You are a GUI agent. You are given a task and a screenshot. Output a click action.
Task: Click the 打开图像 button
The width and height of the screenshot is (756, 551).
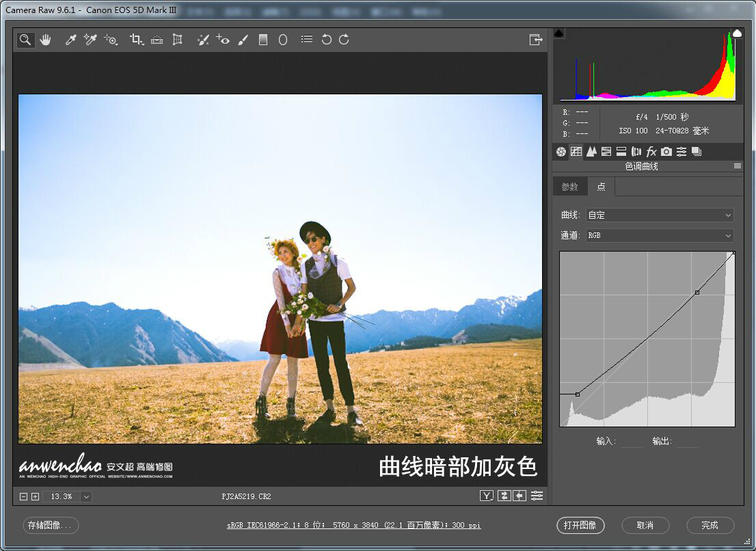click(580, 525)
